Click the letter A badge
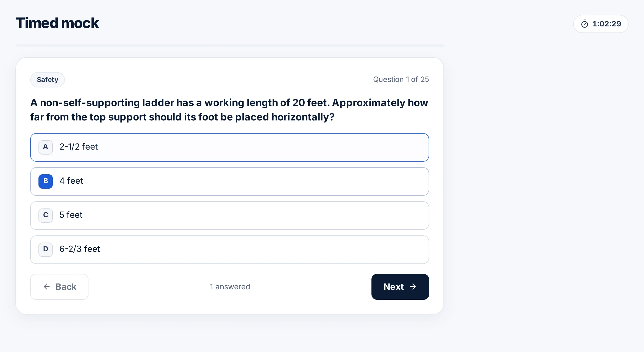This screenshot has width=644, height=352. click(46, 147)
